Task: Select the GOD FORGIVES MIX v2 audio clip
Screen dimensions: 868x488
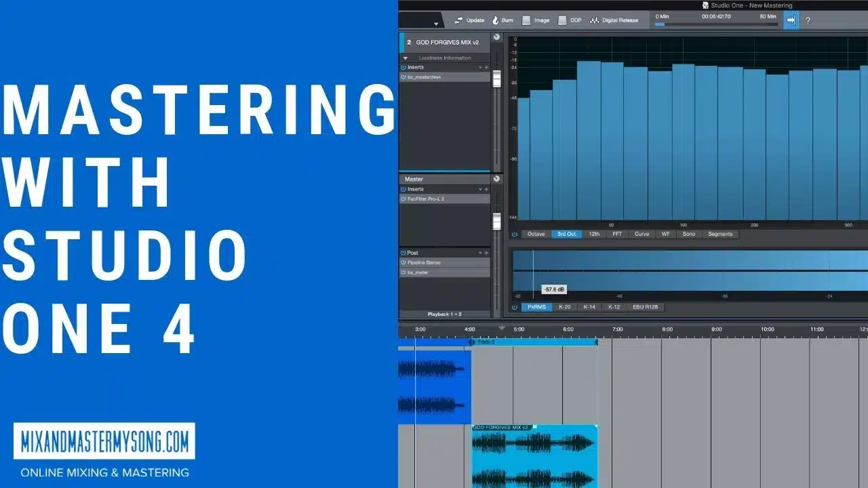Action: click(534, 454)
